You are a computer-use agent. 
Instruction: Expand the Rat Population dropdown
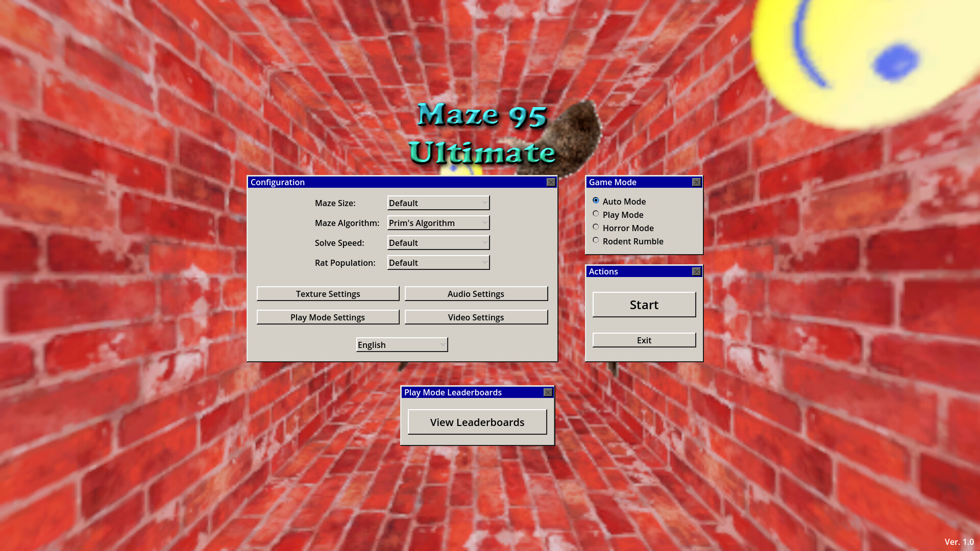pyautogui.click(x=438, y=263)
